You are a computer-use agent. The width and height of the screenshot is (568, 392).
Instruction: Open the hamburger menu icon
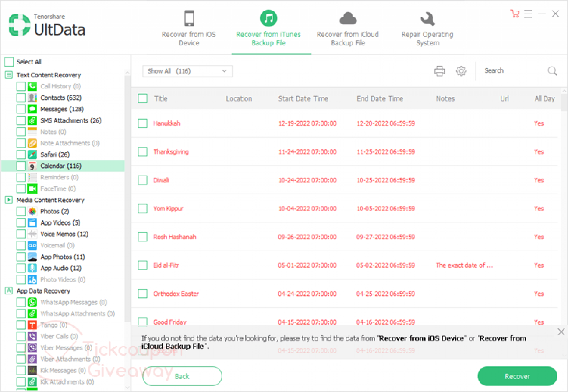(x=528, y=14)
